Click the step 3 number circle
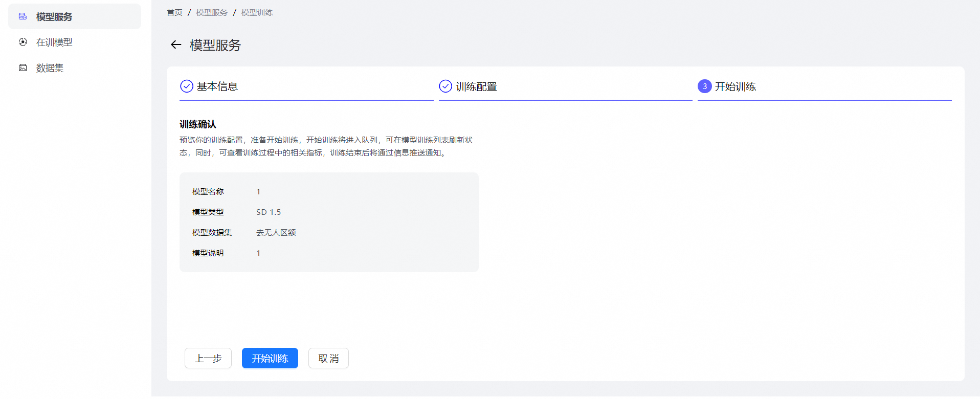Viewport: 980px width, 399px height. point(704,86)
